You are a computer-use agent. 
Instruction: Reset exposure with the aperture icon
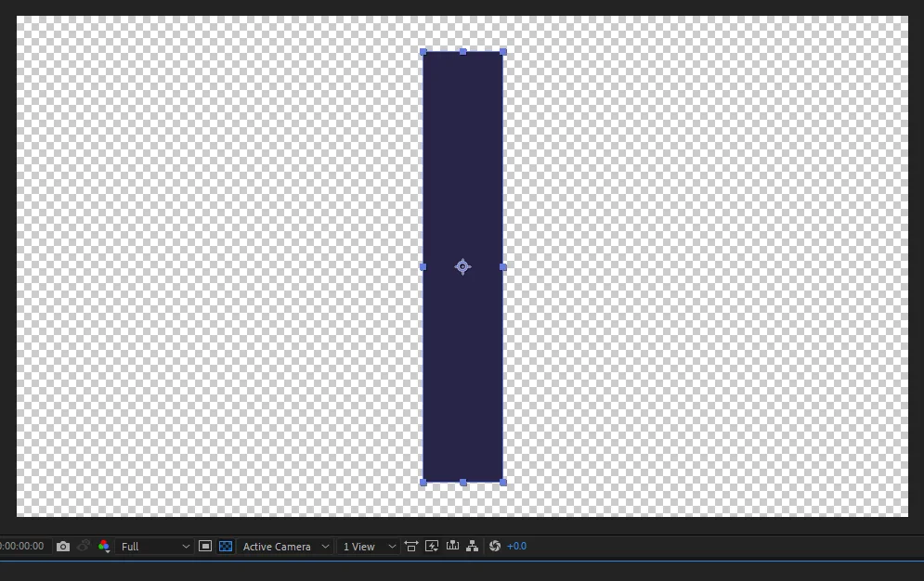coord(495,547)
